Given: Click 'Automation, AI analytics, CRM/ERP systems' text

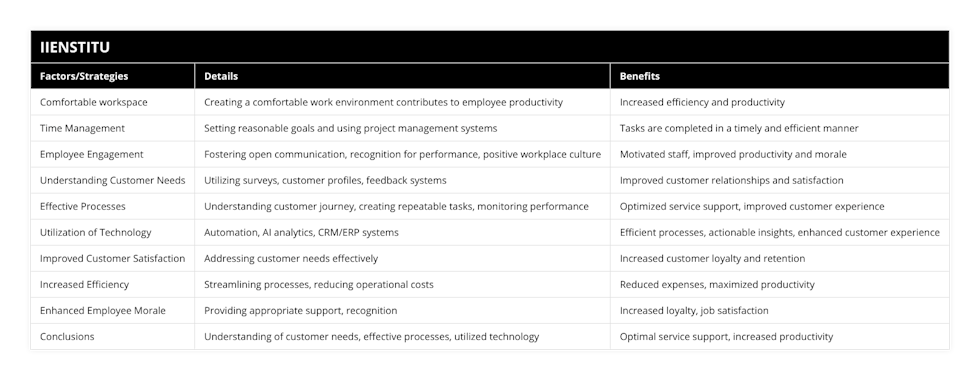Looking at the screenshot, I should pyautogui.click(x=301, y=232).
